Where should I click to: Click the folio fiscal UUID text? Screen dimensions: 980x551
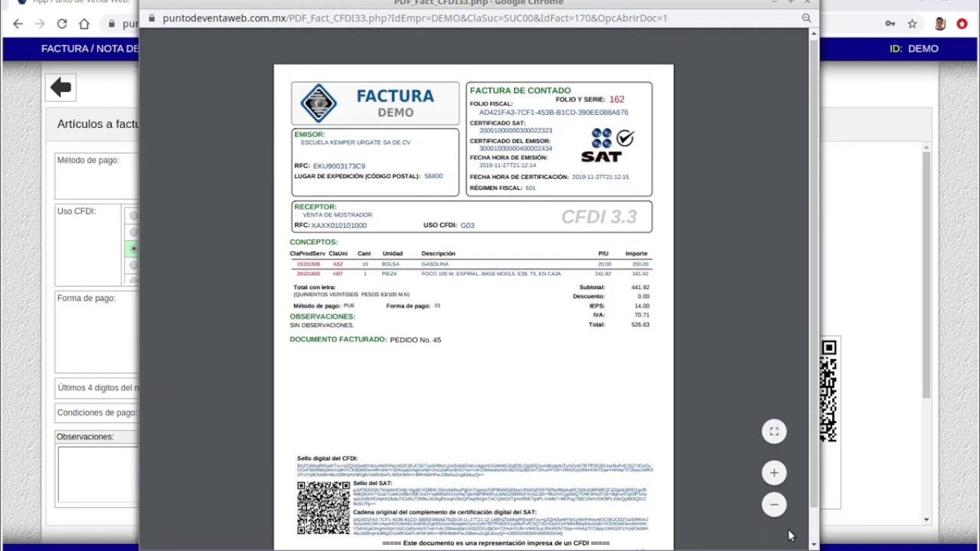click(554, 112)
